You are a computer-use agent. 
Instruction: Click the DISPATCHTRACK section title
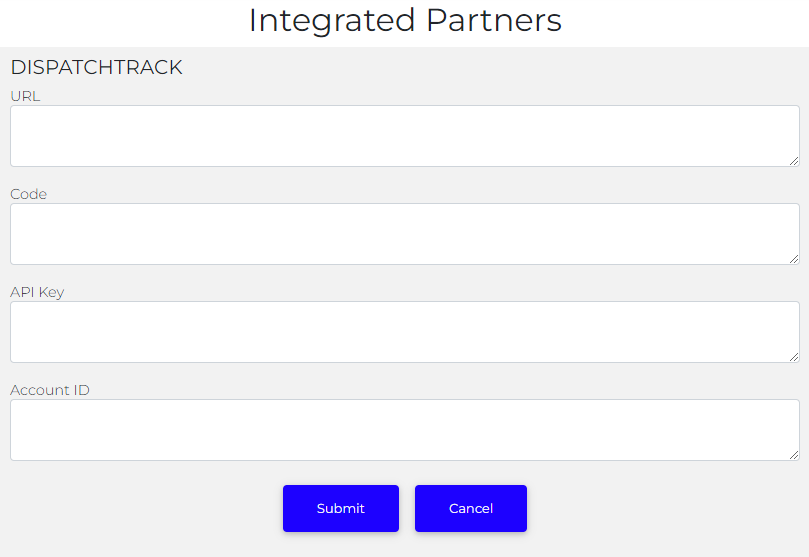coord(96,68)
